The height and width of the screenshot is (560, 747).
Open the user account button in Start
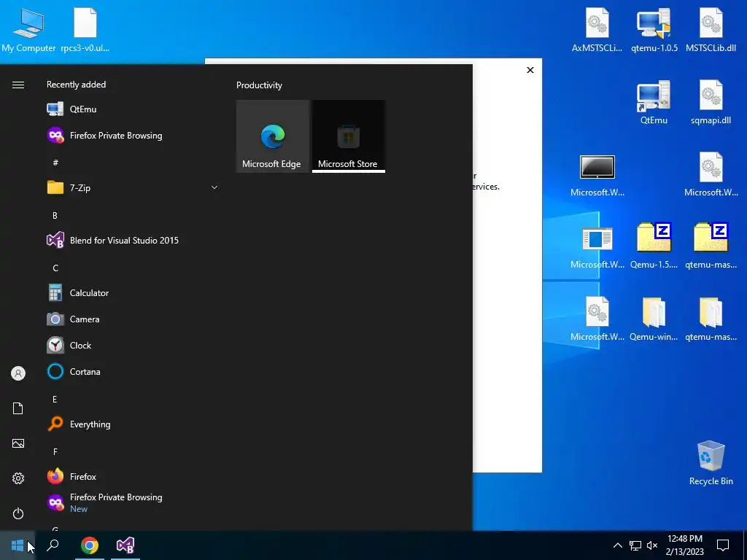(18, 373)
